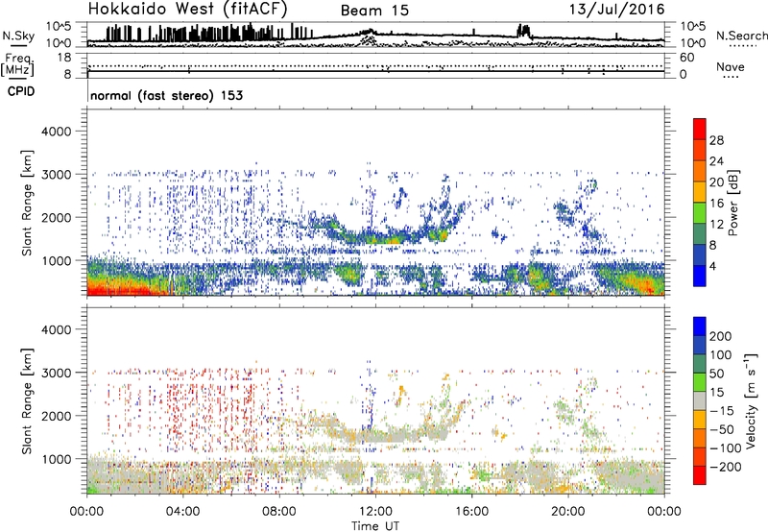Click the red swatch in Power colorbar

click(700, 129)
